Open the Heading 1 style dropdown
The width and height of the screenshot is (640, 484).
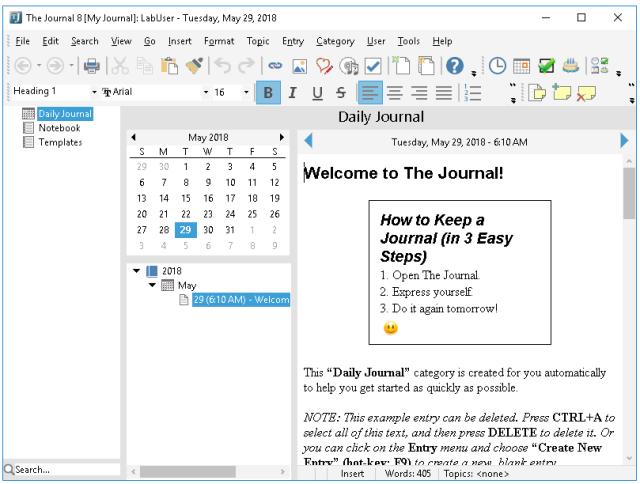pyautogui.click(x=94, y=92)
